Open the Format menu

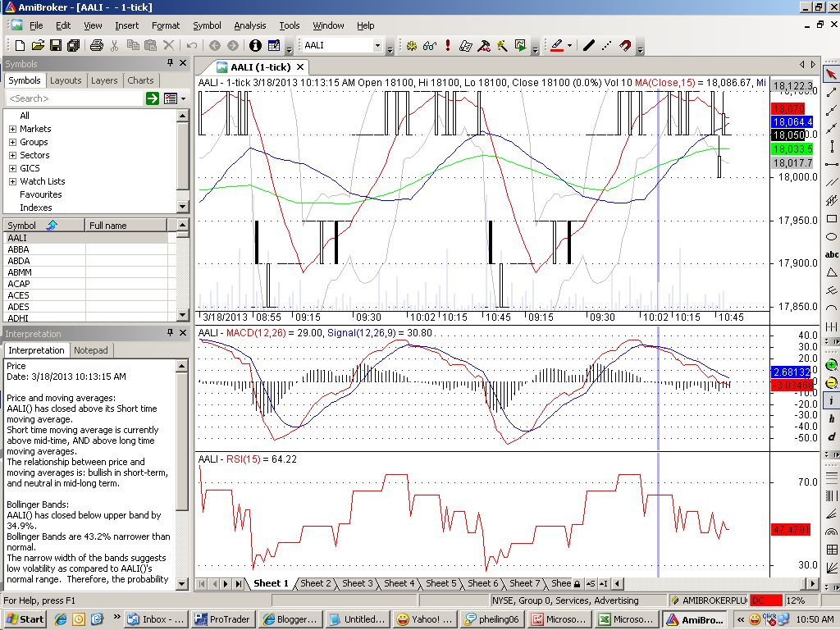(x=166, y=25)
